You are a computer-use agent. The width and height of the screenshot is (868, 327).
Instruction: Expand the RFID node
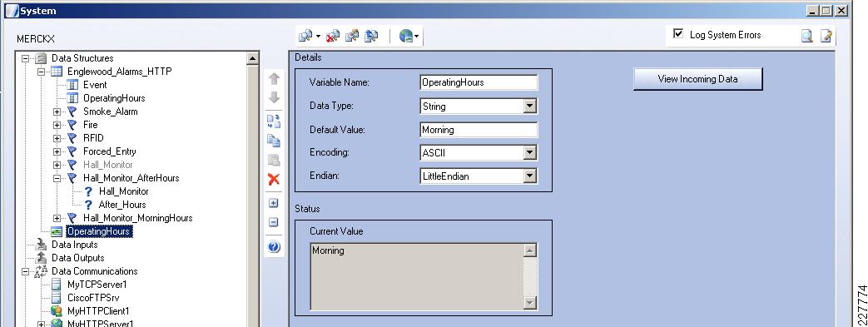57,138
